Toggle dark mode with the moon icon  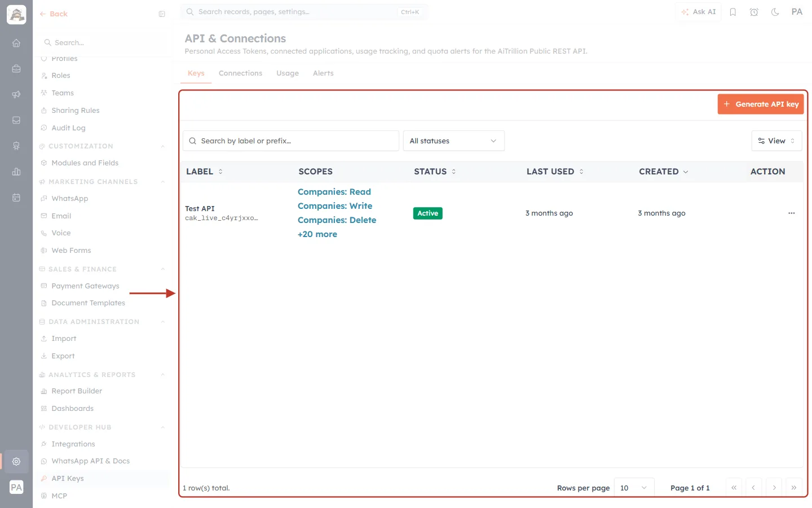click(775, 12)
